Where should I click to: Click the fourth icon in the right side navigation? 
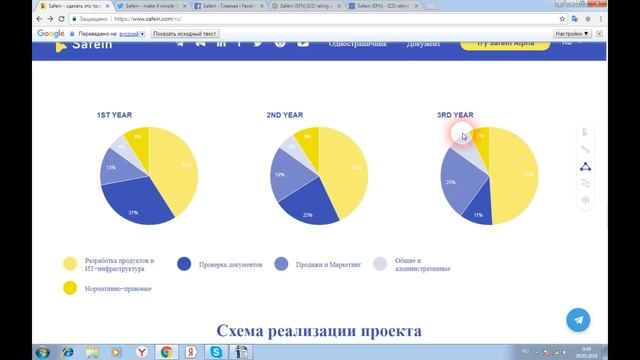pyautogui.click(x=585, y=184)
